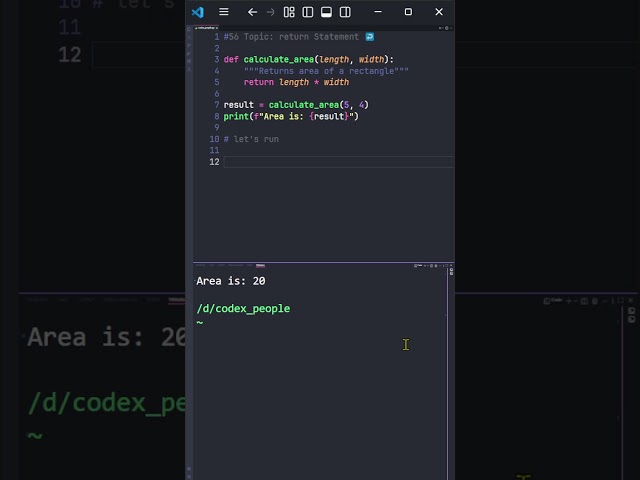Select the open Python file editor tab
The image size is (640, 480).
207,28
